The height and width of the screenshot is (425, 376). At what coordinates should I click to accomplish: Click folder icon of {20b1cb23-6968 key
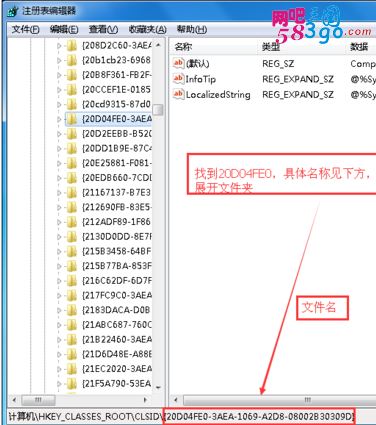point(71,60)
